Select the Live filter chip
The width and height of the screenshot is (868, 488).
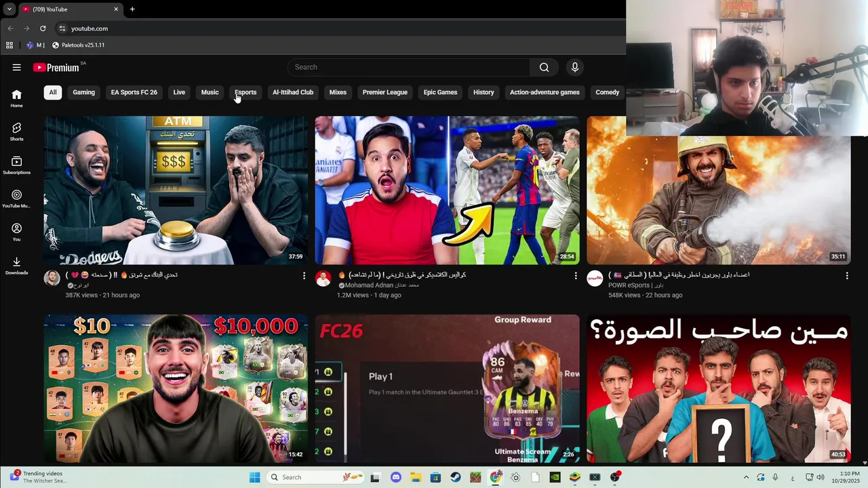(179, 92)
